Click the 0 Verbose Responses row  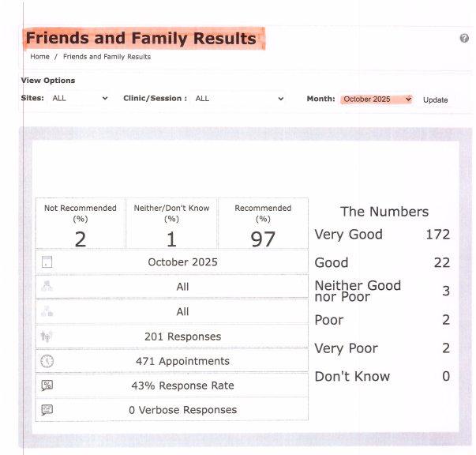coord(182,410)
